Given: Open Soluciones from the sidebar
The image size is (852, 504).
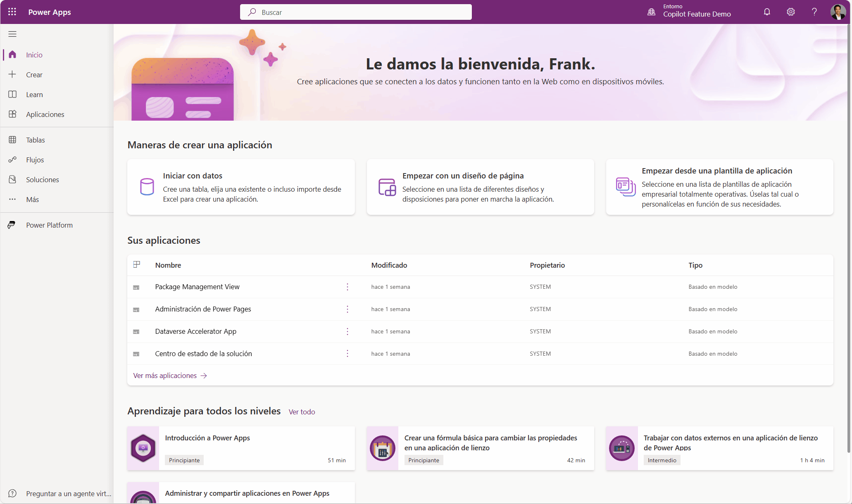Looking at the screenshot, I should click(x=43, y=179).
